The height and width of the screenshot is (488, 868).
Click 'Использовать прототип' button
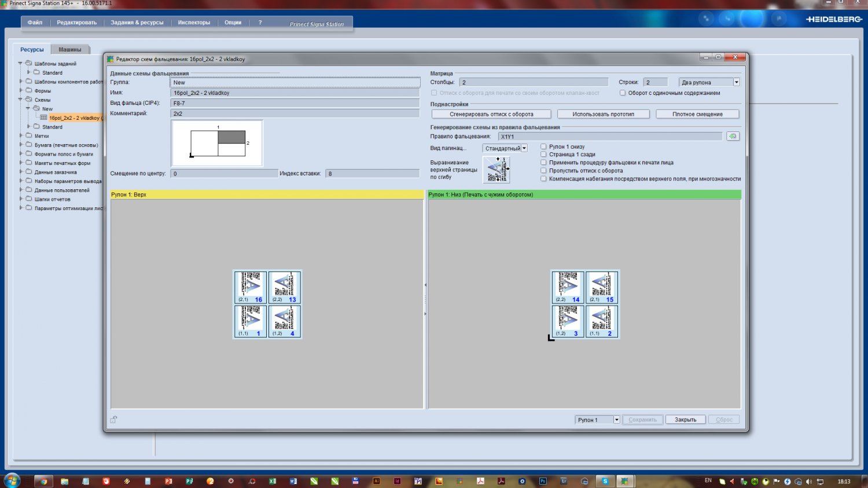[603, 114]
